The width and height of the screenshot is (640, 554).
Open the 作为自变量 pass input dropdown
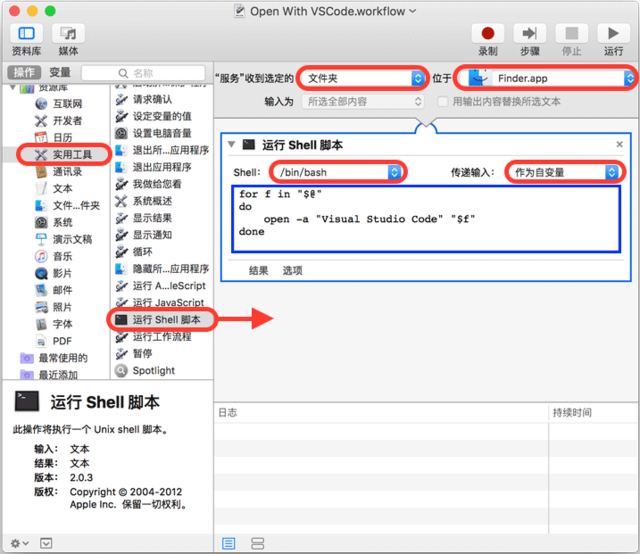pos(565,172)
